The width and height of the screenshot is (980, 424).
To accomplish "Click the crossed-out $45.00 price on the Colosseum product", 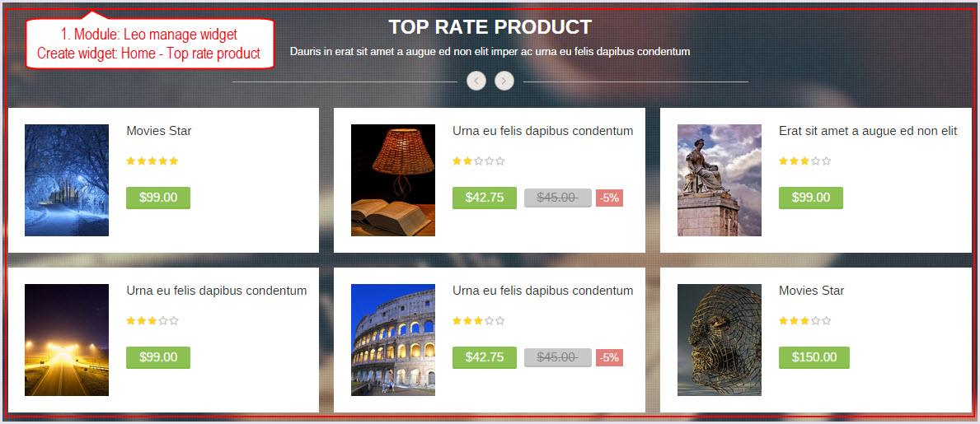I will [x=557, y=358].
